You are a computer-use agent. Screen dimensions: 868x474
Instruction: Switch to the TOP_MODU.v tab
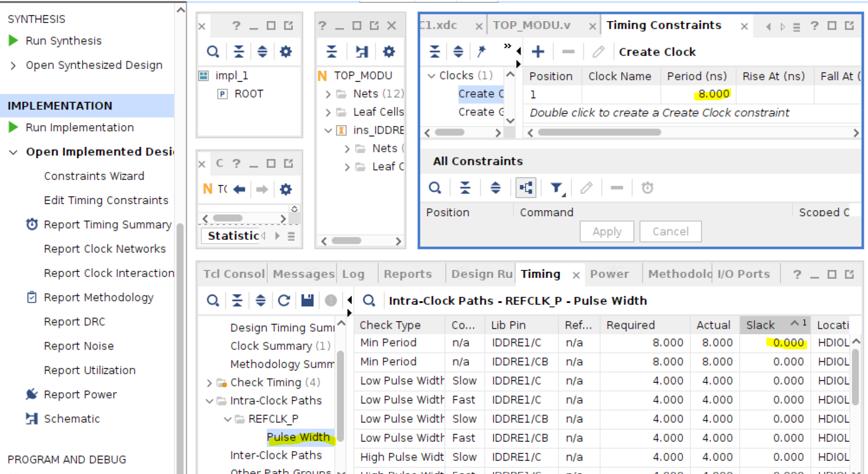pyautogui.click(x=531, y=25)
